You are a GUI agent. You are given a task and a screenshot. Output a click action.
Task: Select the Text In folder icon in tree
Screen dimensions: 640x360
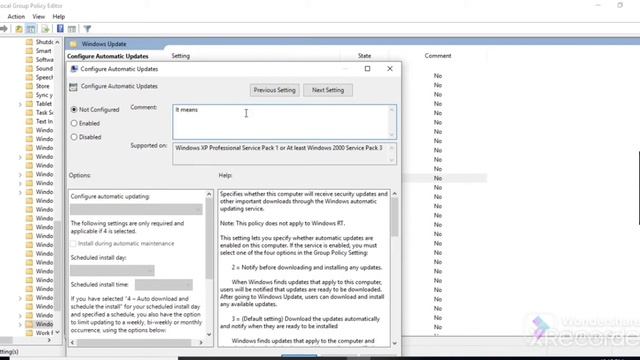(x=29, y=121)
